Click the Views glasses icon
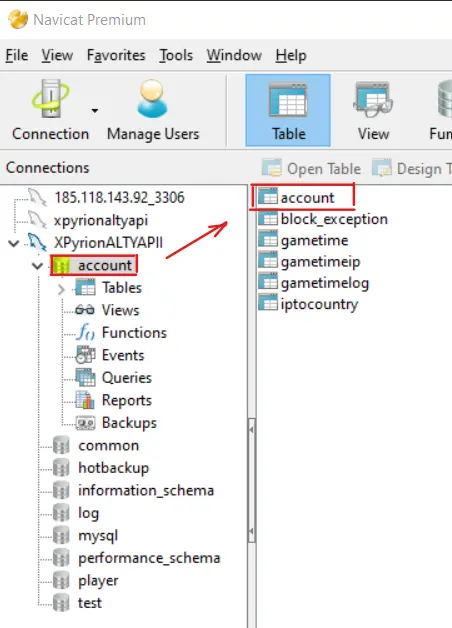Viewport: 452px width, 628px height. coord(85,310)
